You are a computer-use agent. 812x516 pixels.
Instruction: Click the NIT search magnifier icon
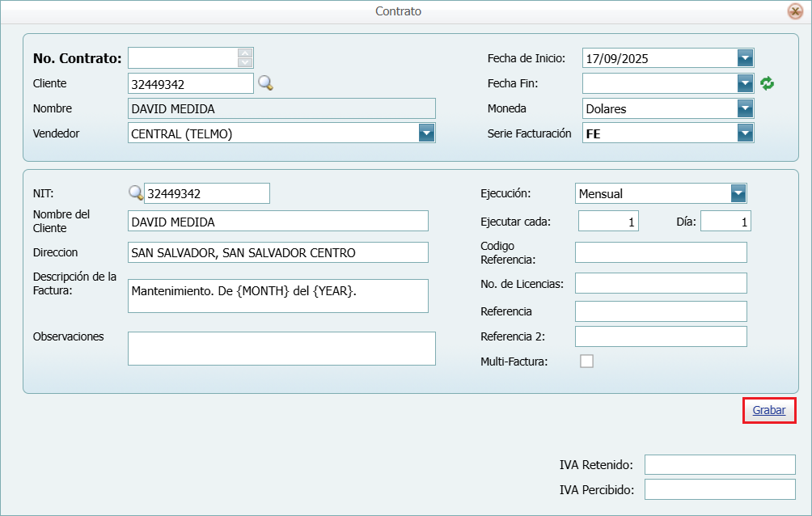pyautogui.click(x=136, y=192)
